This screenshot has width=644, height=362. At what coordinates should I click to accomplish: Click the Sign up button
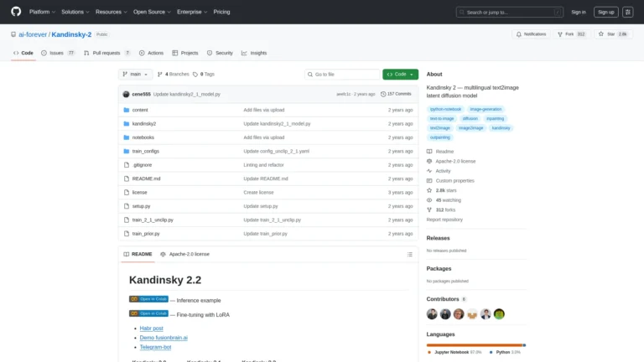(605, 12)
